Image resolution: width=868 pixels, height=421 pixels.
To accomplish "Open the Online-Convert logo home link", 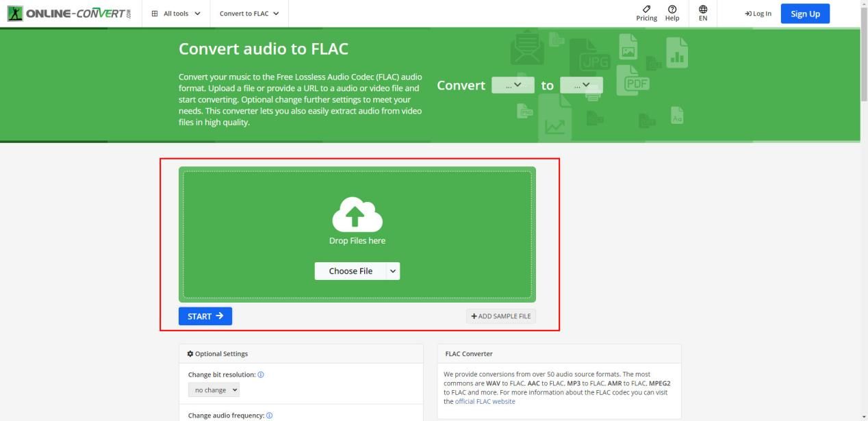I will 69,14.
